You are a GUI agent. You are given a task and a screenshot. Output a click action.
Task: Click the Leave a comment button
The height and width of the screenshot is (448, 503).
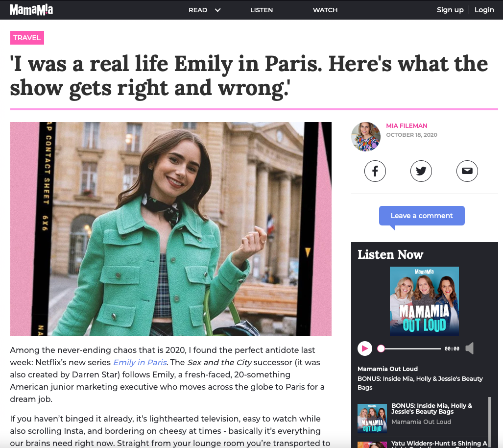(x=422, y=216)
